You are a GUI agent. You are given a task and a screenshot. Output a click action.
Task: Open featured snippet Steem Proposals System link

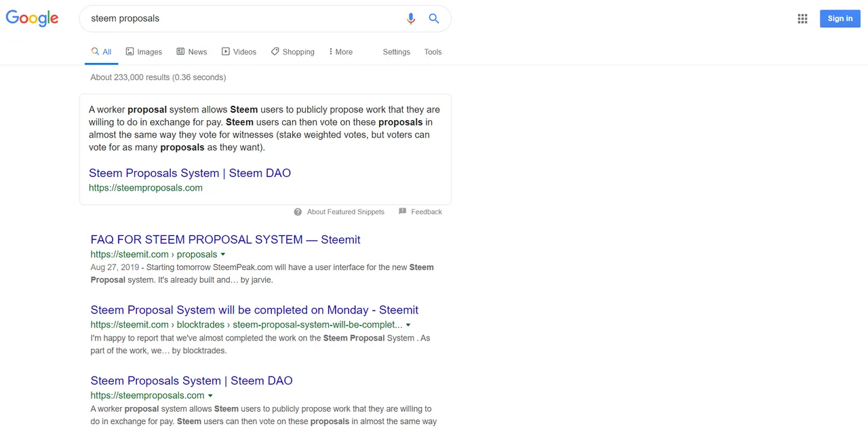pyautogui.click(x=190, y=173)
